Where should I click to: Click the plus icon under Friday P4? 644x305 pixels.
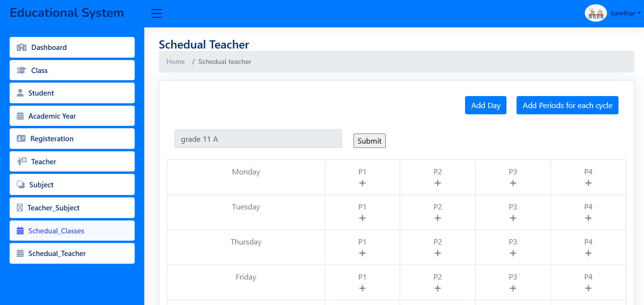tap(588, 288)
